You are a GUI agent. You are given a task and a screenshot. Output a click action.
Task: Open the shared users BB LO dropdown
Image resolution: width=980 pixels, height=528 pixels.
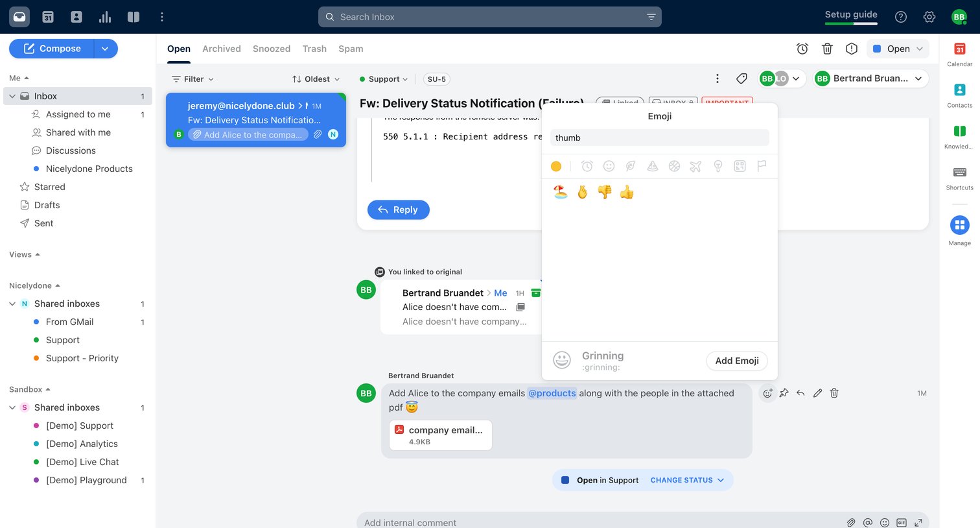[x=781, y=78]
